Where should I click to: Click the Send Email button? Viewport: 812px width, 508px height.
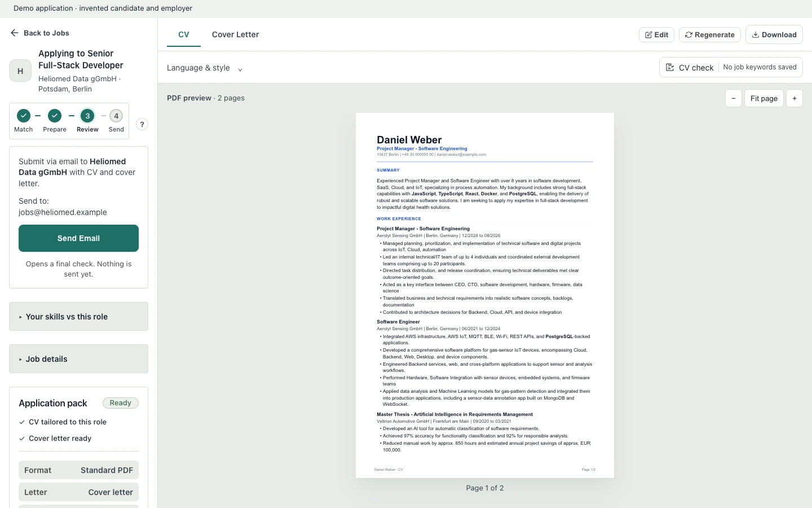tap(79, 238)
